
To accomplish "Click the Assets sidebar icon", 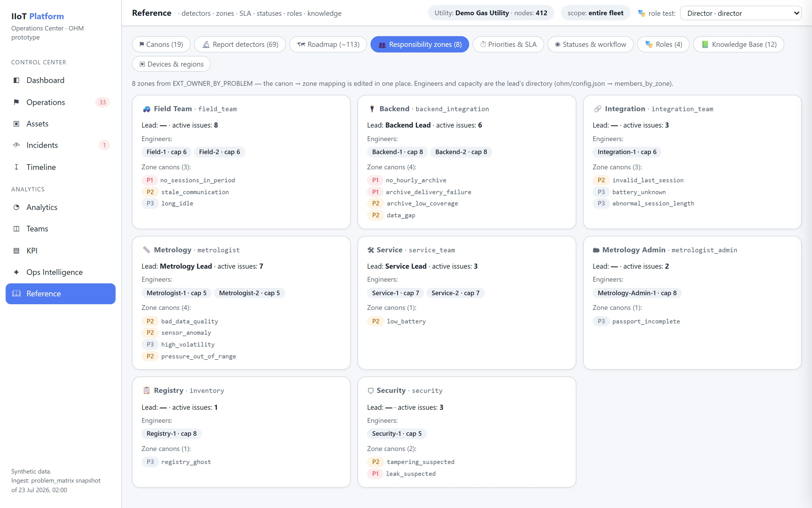I will (x=16, y=124).
